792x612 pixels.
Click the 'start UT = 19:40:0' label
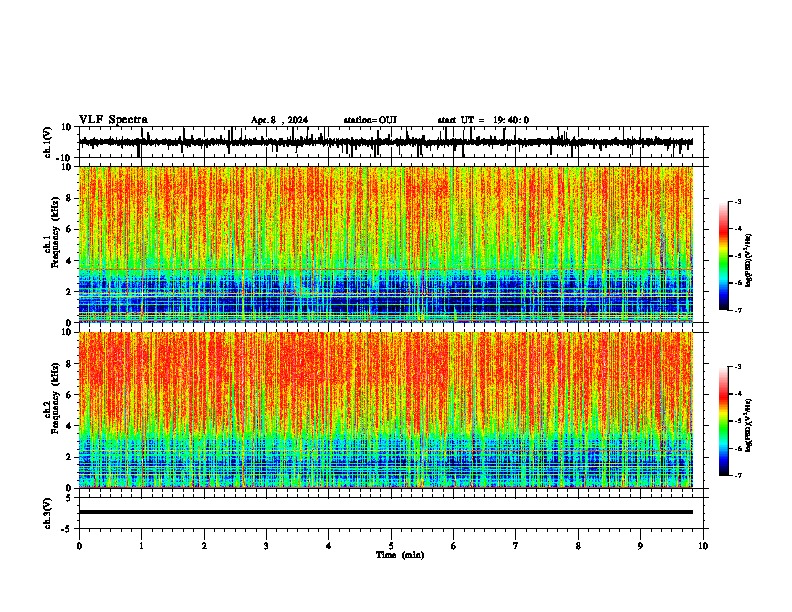pos(483,120)
